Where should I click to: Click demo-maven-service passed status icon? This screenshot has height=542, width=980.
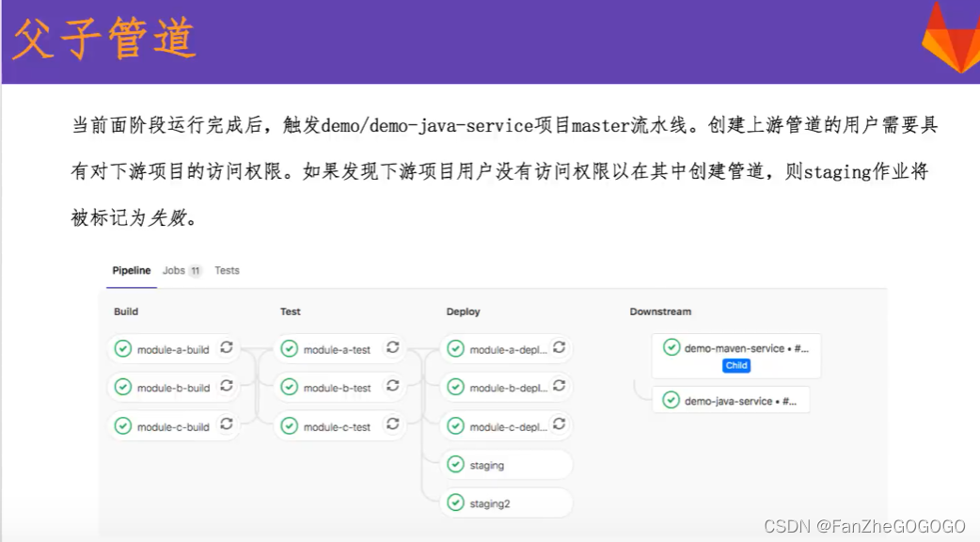tap(672, 347)
